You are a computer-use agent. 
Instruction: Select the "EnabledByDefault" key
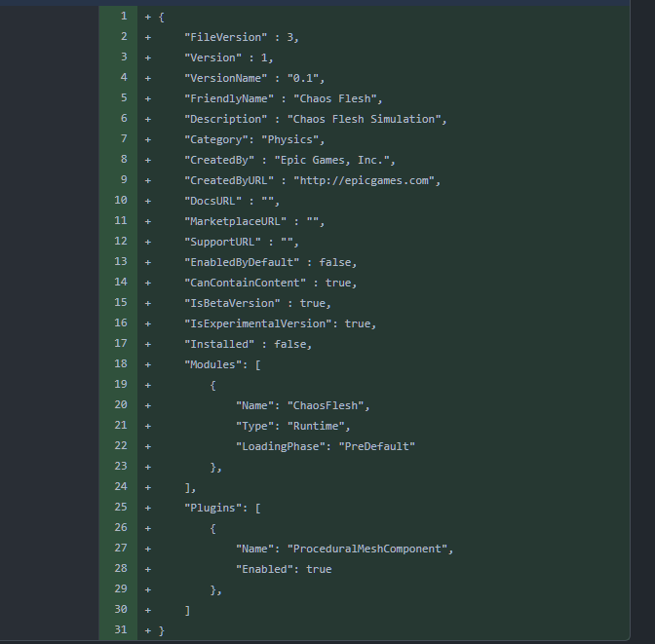[242, 262]
